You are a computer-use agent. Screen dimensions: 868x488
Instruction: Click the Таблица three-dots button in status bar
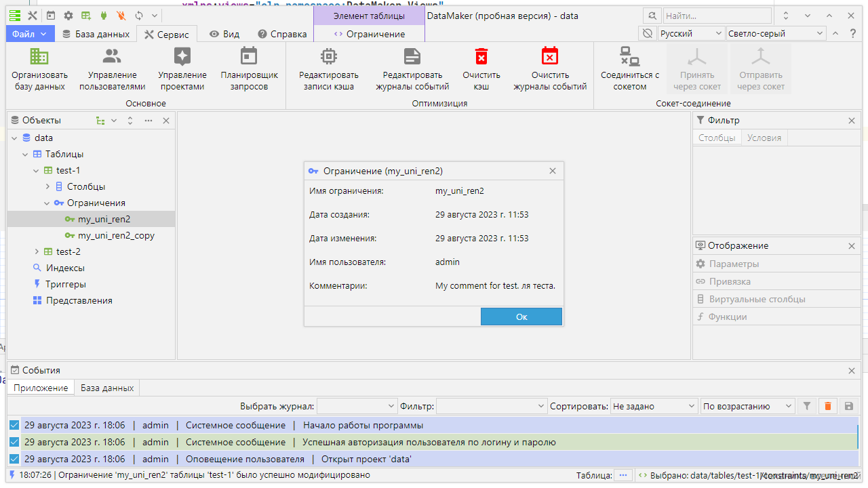point(623,475)
